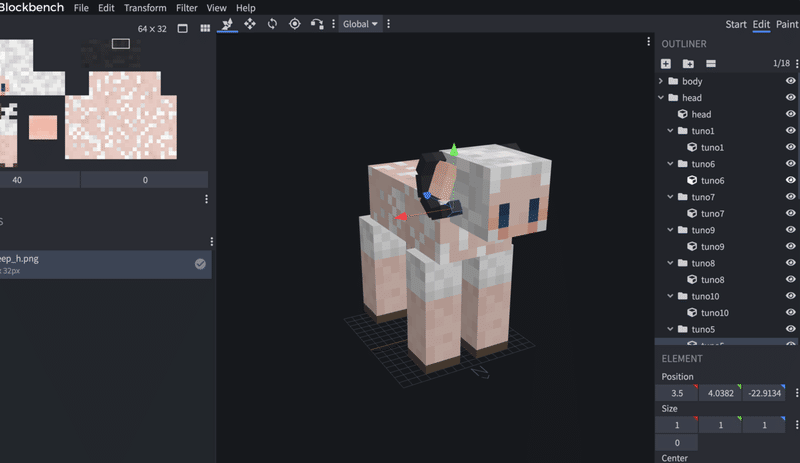Image resolution: width=800 pixels, height=463 pixels.
Task: Open Textures panel three-dot menu
Action: click(212, 241)
